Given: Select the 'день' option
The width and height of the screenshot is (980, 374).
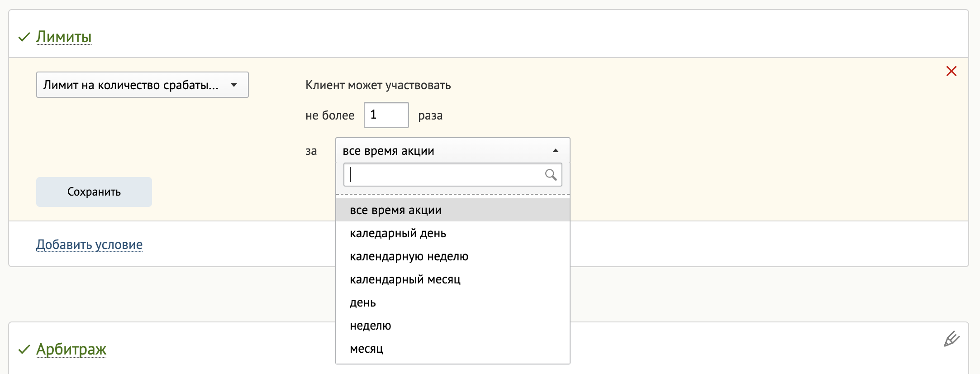Looking at the screenshot, I should (452, 302).
